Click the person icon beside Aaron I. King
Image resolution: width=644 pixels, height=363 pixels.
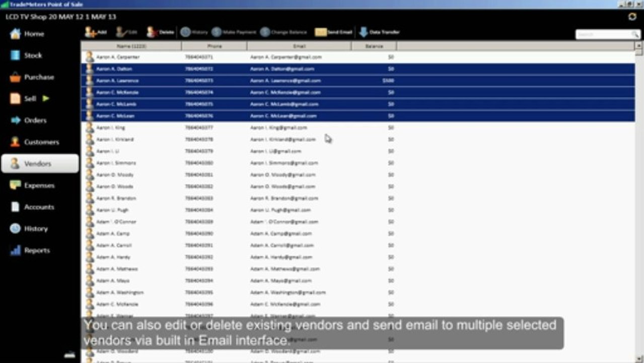(90, 128)
